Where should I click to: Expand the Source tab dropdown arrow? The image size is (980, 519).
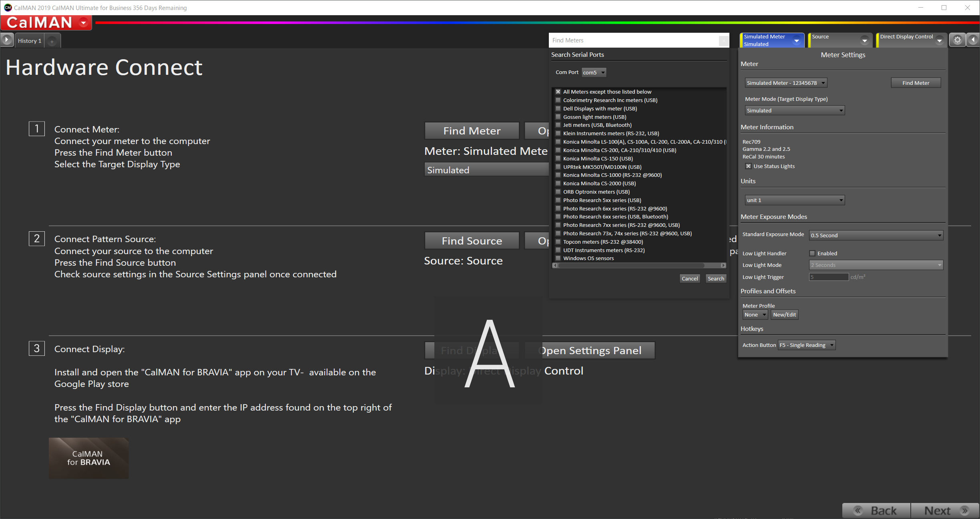point(865,41)
